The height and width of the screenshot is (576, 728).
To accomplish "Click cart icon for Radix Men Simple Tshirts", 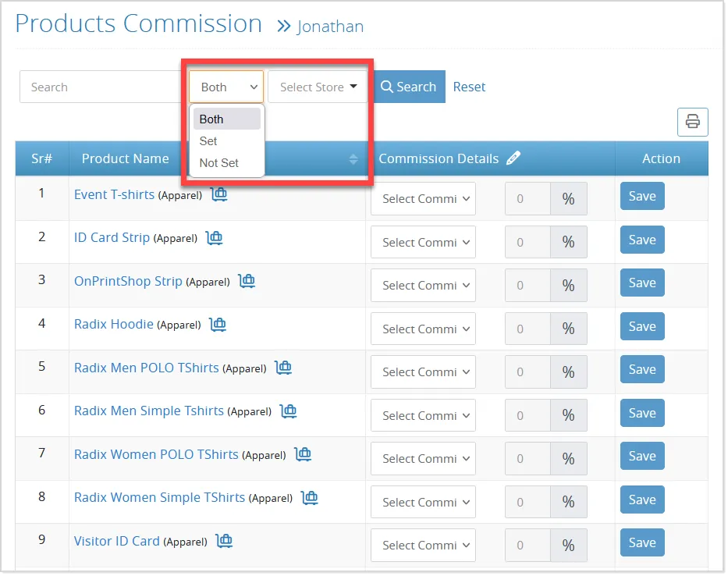I will click(289, 411).
